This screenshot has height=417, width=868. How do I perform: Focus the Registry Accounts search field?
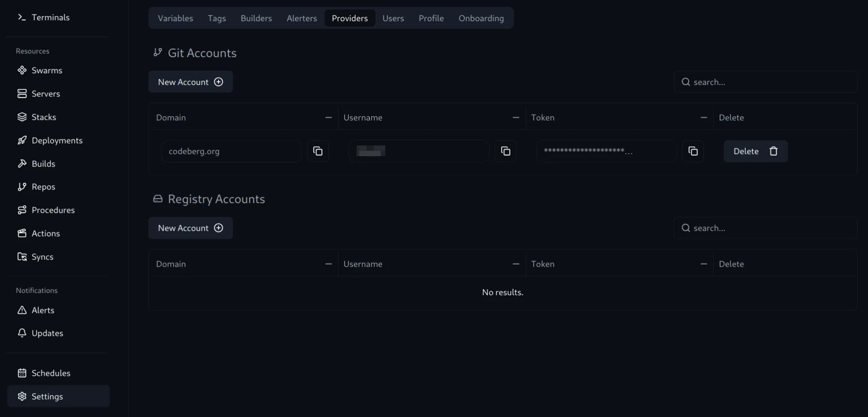(x=766, y=228)
